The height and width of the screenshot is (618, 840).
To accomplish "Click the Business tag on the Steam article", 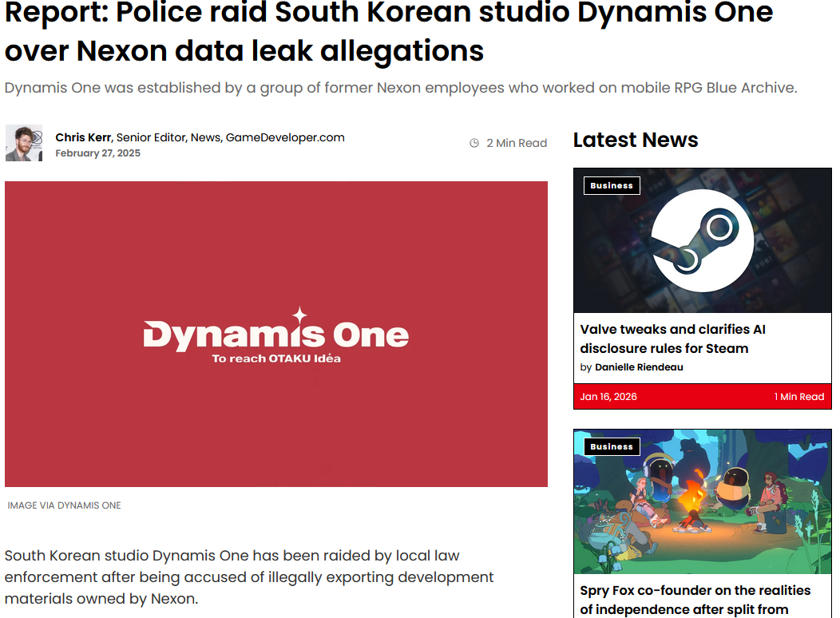I will tap(612, 185).
